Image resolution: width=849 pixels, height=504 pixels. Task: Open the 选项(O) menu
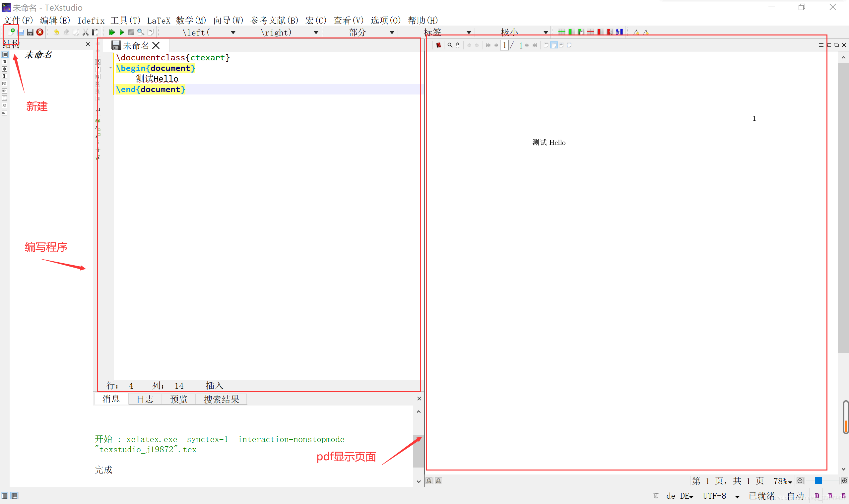385,20
